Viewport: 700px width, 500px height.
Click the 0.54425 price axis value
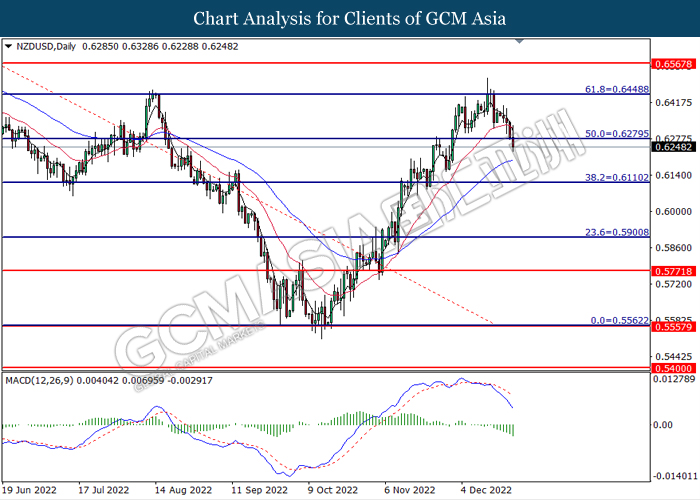tap(673, 357)
